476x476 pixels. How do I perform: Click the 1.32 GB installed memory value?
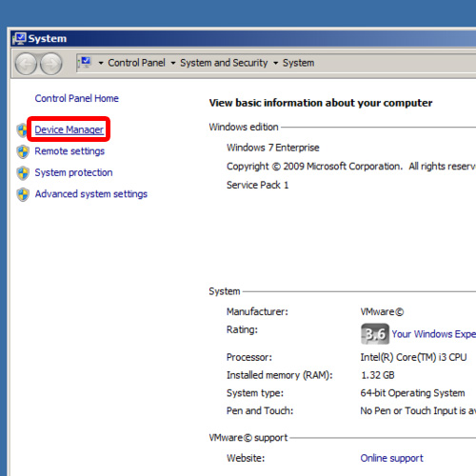coord(378,375)
